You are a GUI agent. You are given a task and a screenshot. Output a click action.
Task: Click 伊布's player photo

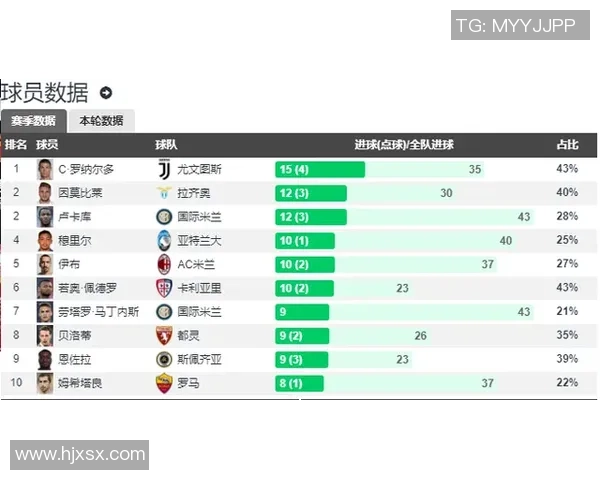pos(45,265)
